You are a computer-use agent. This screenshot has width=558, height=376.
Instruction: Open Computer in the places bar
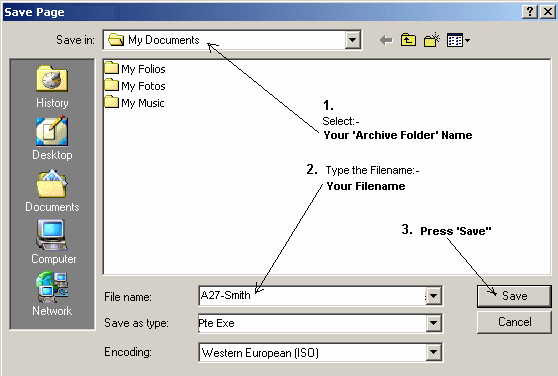click(53, 242)
